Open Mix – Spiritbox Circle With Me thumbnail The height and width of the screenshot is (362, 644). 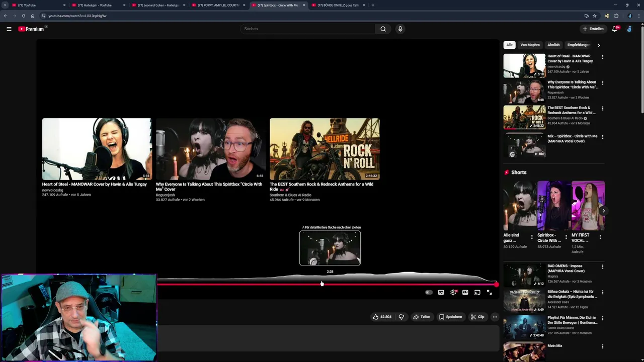[x=524, y=145]
